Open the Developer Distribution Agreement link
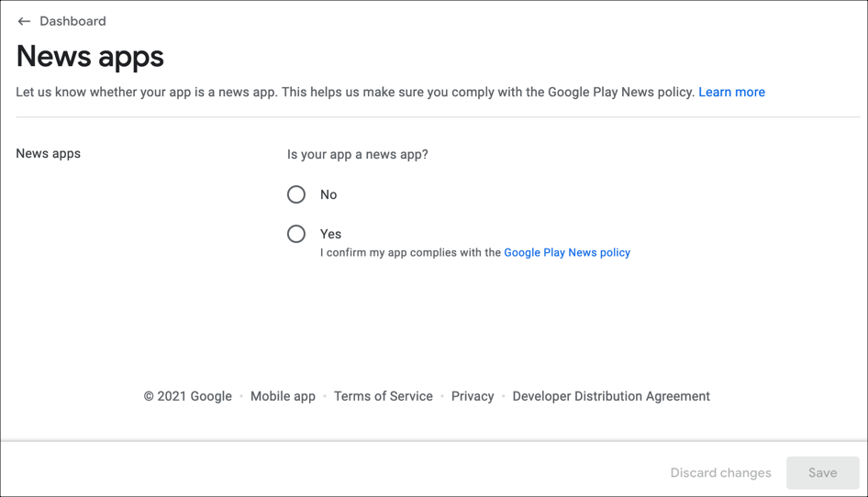The width and height of the screenshot is (868, 497). (611, 396)
